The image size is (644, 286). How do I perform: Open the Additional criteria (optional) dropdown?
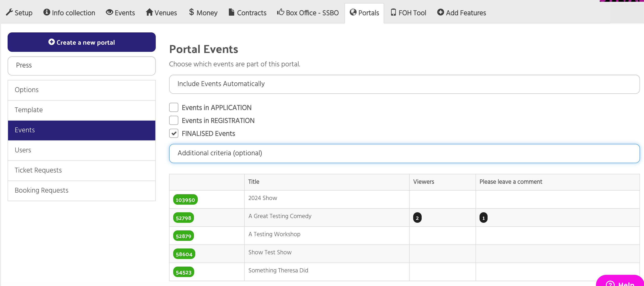pos(404,153)
